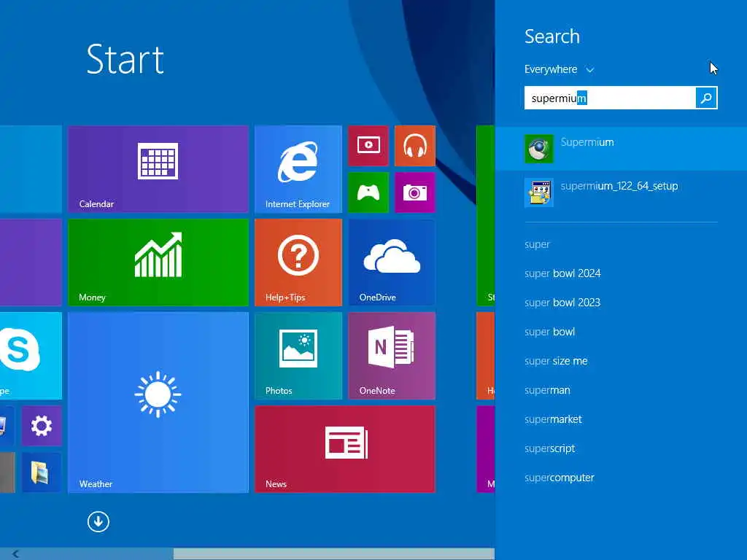Choose 'super size me' suggestion
Image resolution: width=747 pixels, height=560 pixels.
[556, 361]
